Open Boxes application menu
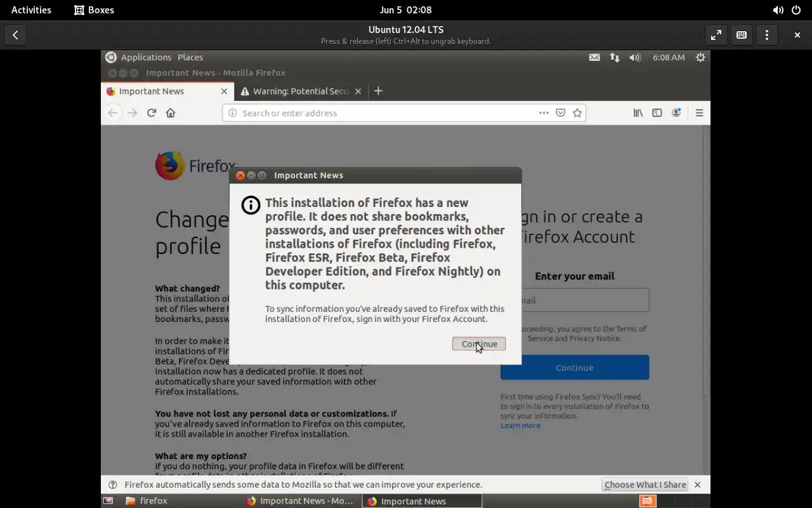 tap(94, 10)
